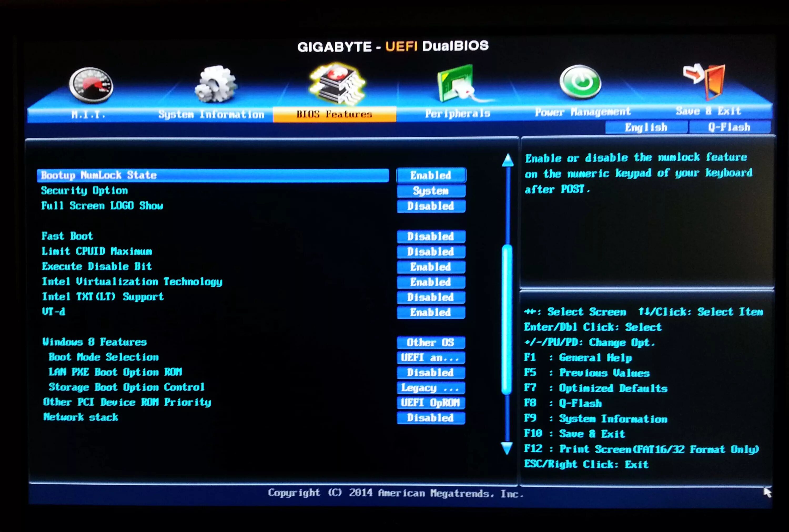Open the Save & Exit tab
This screenshot has width=789, height=532.
(708, 111)
